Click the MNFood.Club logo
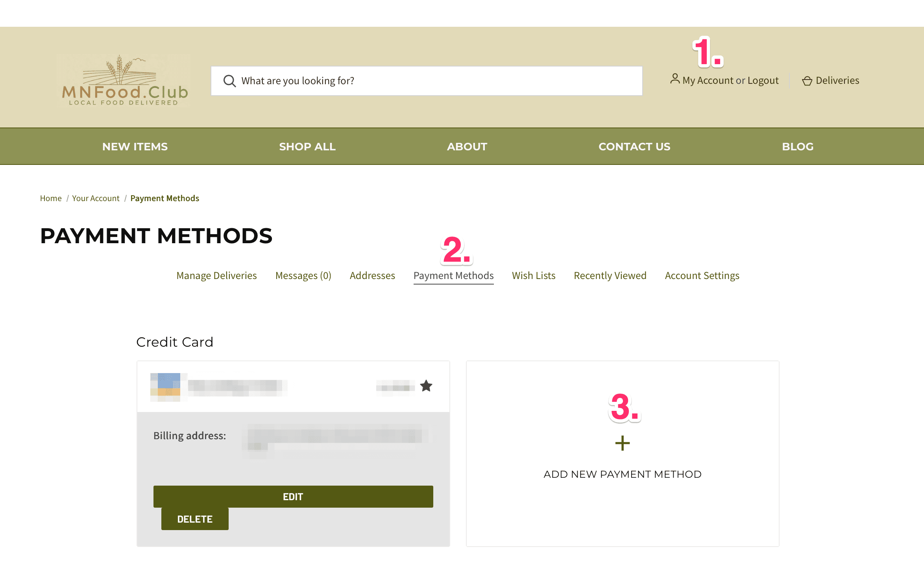Screen dimensions: 924x584 tap(124, 81)
